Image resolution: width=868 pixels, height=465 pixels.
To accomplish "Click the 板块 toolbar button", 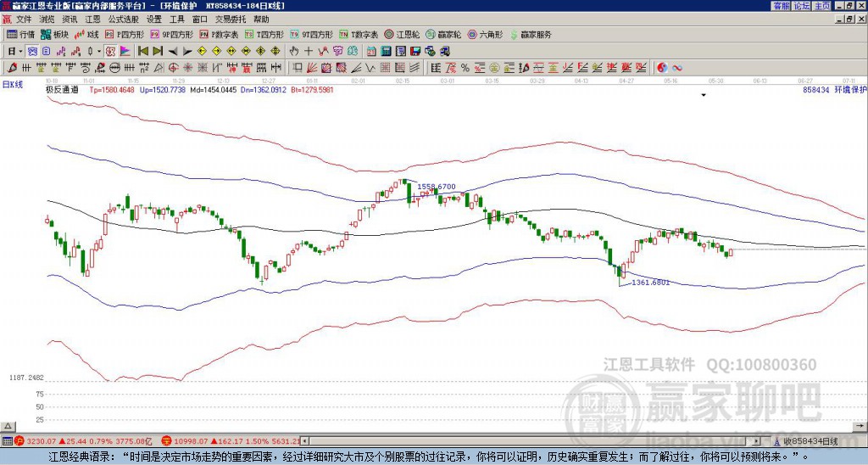I will (x=55, y=34).
